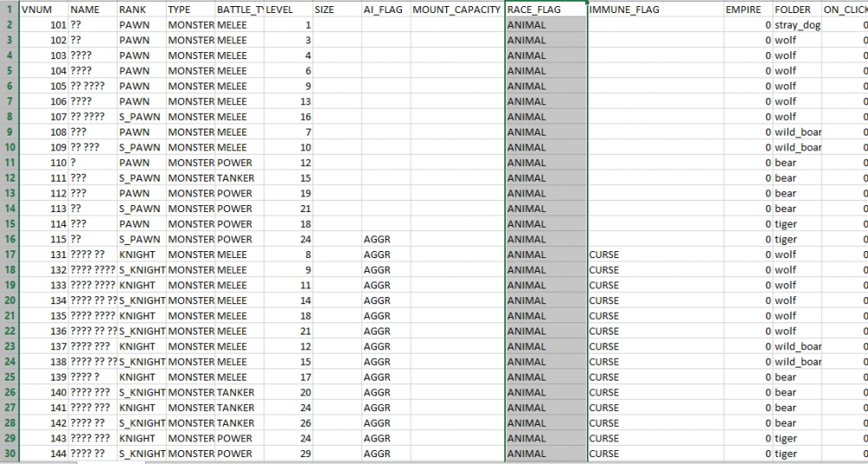The image size is (868, 464).
Task: Select the RACE_FLAG header cell
Action: pos(546,10)
